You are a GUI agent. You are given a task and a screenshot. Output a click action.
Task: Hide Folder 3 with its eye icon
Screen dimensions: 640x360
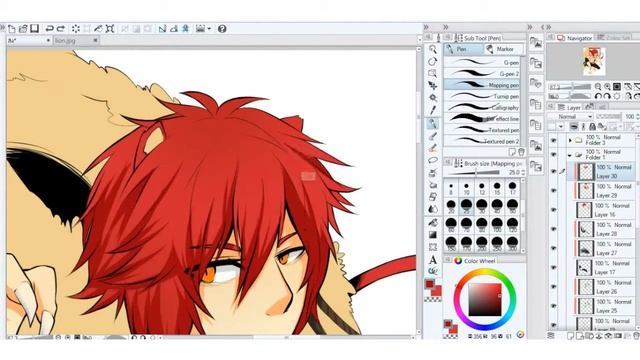554,140
